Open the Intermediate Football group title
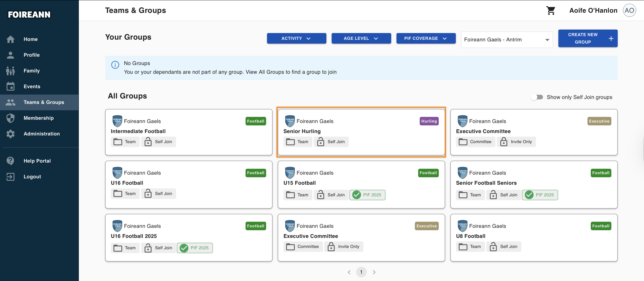Image resolution: width=644 pixels, height=281 pixels. point(138,131)
